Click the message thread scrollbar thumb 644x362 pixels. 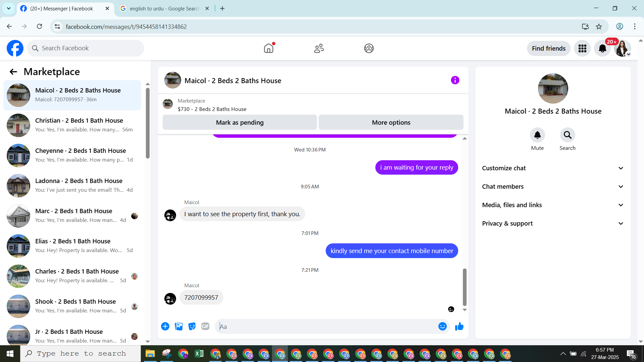pos(465,287)
